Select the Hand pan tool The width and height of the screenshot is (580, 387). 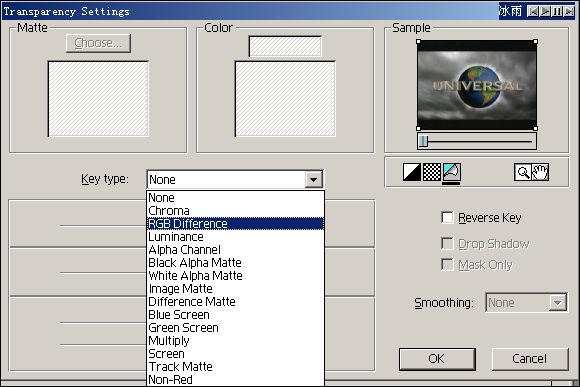click(x=540, y=172)
